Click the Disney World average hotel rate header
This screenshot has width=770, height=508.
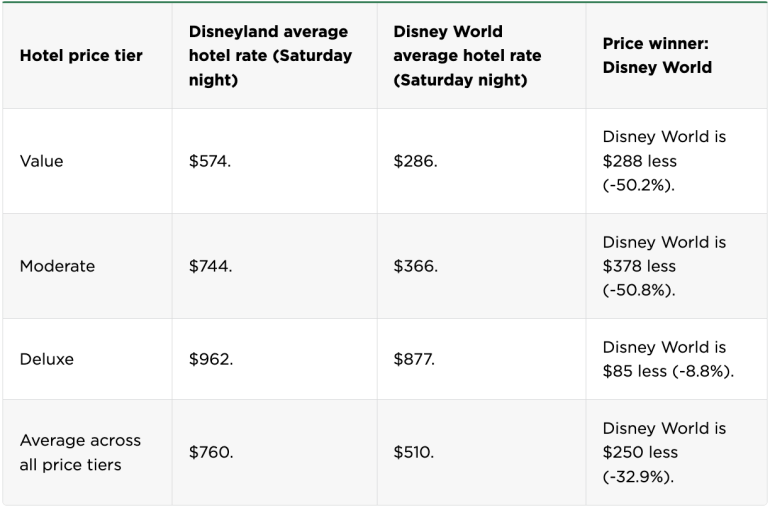click(x=467, y=56)
